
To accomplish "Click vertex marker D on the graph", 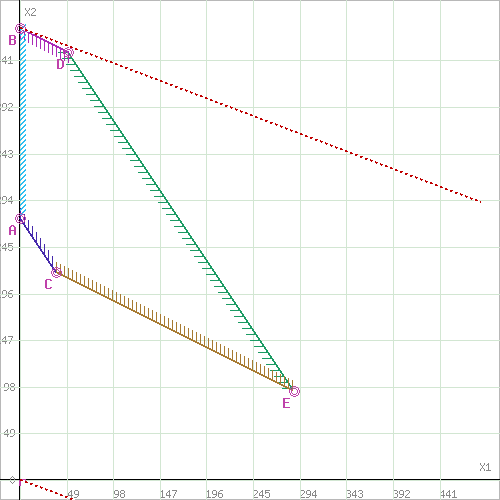I will point(68,53).
